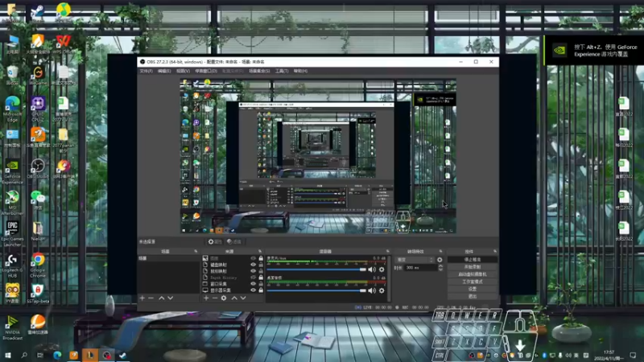Open Logitech G HUB desktop icon
644x362 pixels.
(12, 265)
